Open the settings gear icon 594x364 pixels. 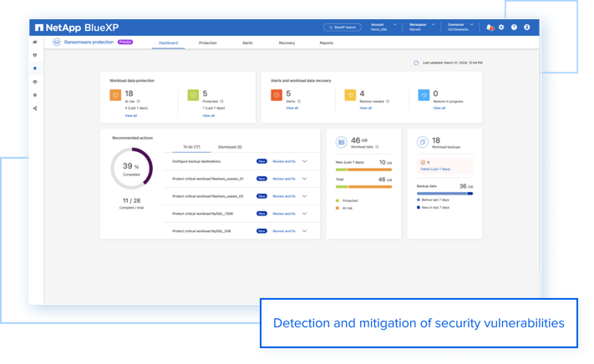pos(501,28)
